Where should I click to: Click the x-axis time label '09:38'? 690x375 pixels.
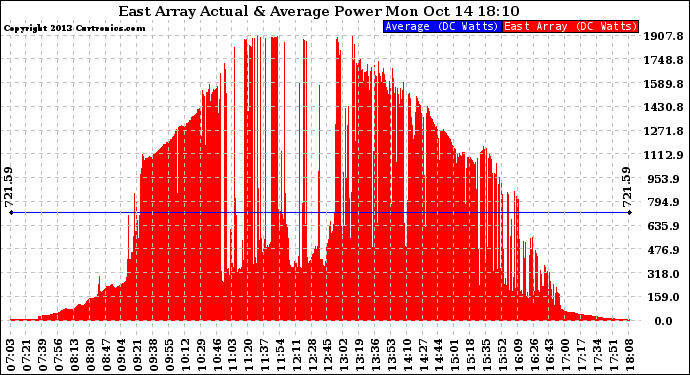[154, 355]
